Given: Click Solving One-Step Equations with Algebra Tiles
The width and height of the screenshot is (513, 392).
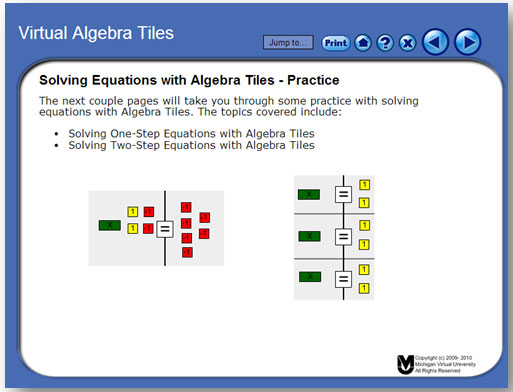Looking at the screenshot, I should [191, 134].
